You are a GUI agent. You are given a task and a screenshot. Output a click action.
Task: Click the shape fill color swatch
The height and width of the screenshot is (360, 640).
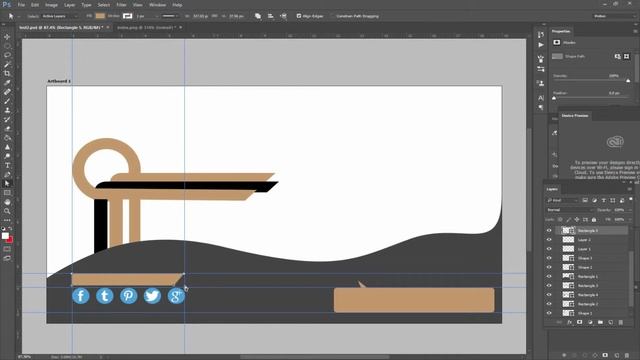click(x=100, y=16)
